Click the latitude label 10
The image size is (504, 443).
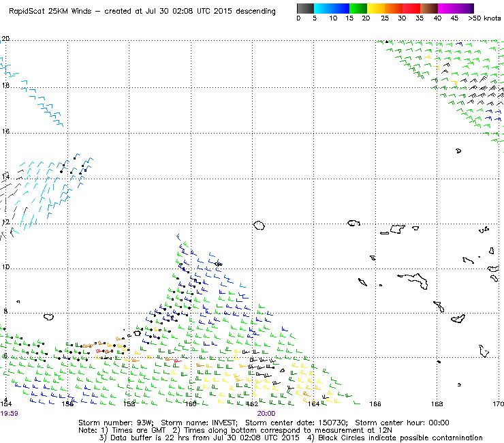[5, 267]
